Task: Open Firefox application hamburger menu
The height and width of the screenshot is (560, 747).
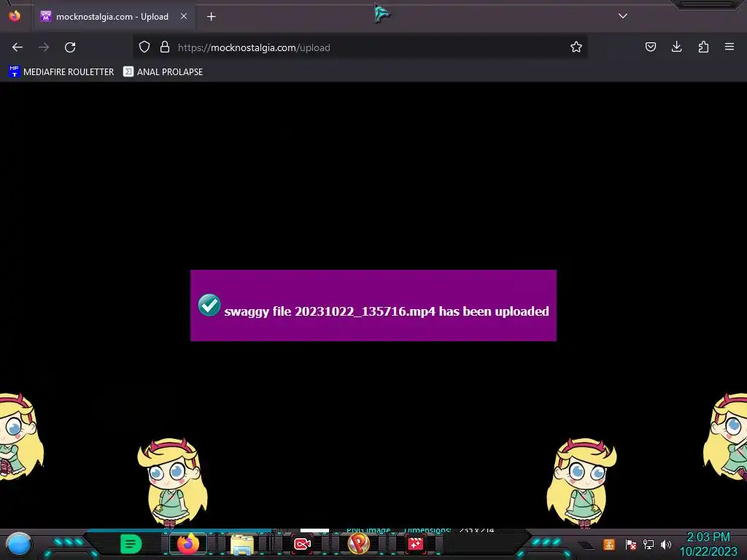Action: tap(729, 47)
